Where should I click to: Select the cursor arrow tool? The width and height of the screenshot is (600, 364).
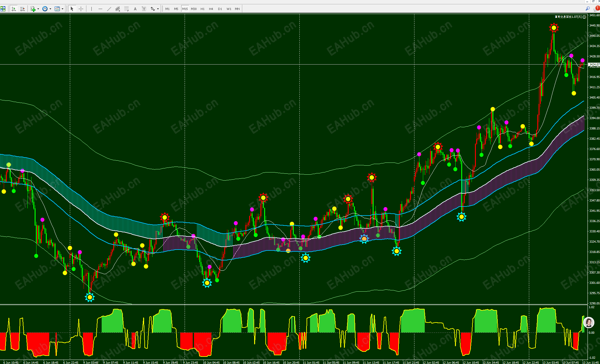[72, 9]
